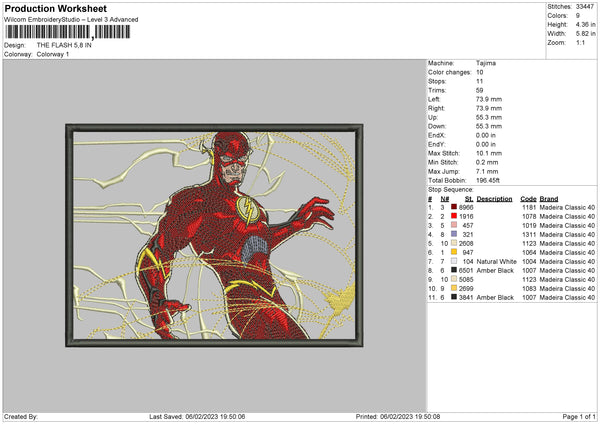600x424 pixels.
Task: Click the 'St.' column header
Action: (469, 199)
